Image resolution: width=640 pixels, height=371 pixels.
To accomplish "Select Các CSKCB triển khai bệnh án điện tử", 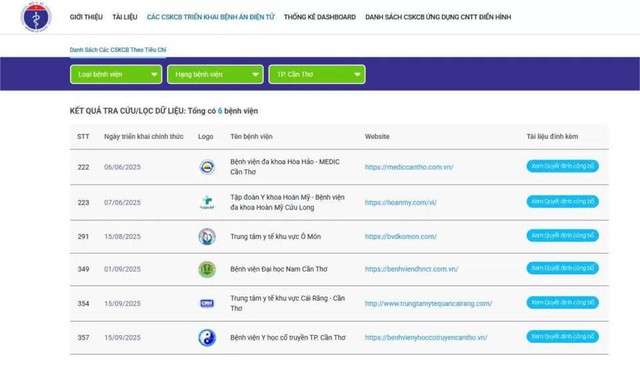I will pos(211,17).
